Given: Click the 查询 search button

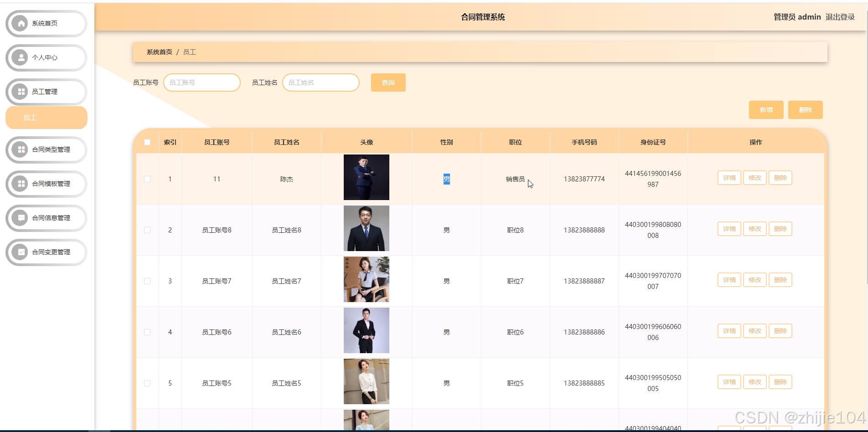Looking at the screenshot, I should point(388,82).
